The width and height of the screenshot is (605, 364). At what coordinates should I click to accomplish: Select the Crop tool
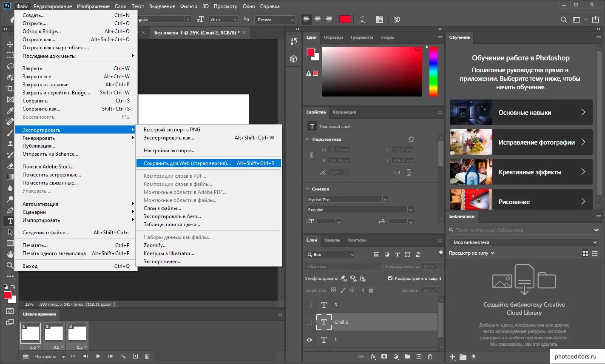pos(10,88)
